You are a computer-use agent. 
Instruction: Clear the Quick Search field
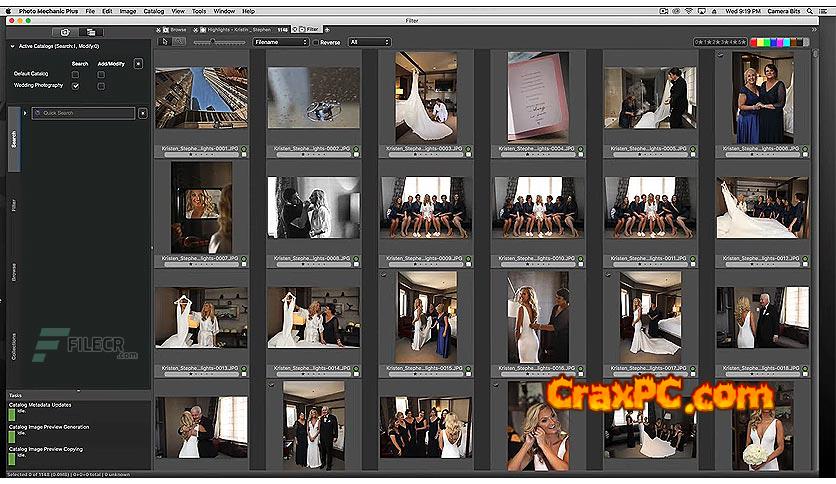point(143,113)
